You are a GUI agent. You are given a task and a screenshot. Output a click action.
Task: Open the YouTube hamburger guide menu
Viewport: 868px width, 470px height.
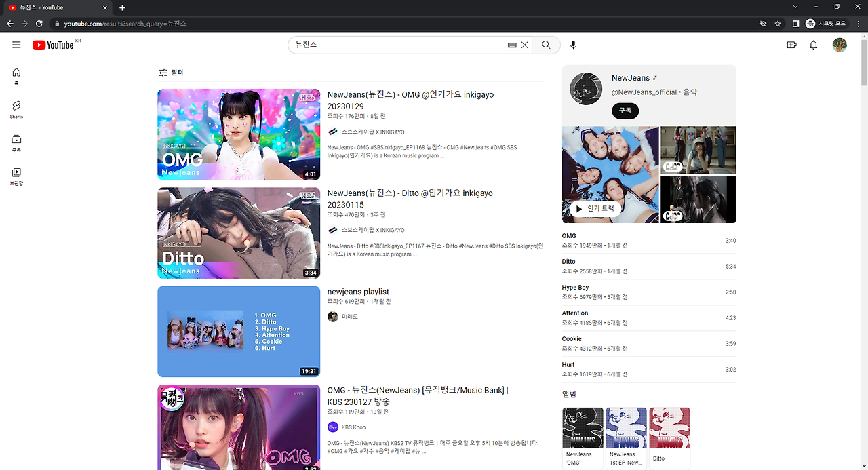click(x=16, y=45)
